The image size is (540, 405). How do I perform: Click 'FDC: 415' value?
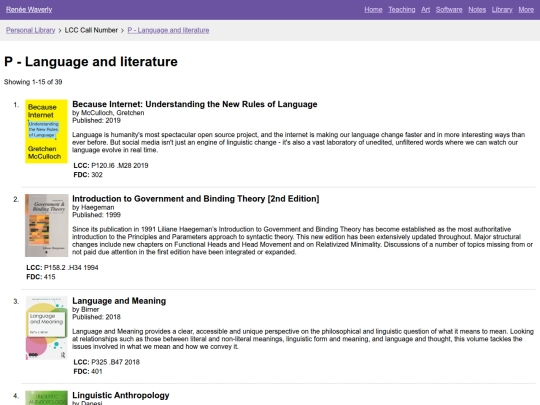[x=41, y=277]
